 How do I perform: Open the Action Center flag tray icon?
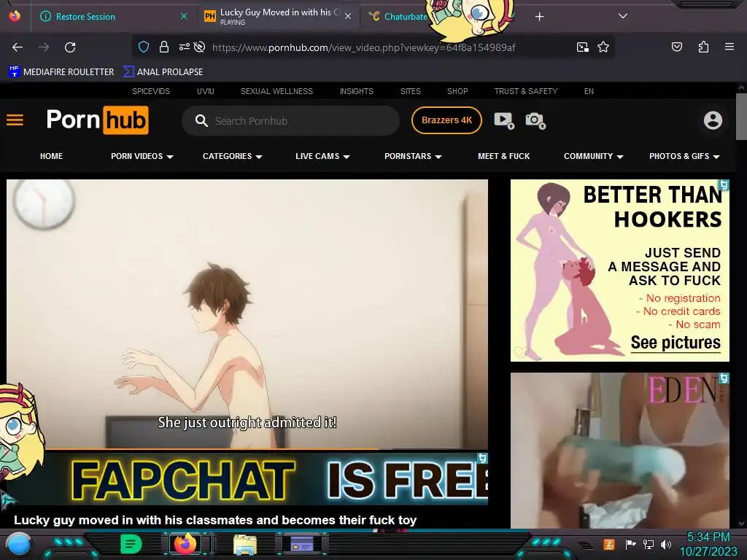(630, 544)
